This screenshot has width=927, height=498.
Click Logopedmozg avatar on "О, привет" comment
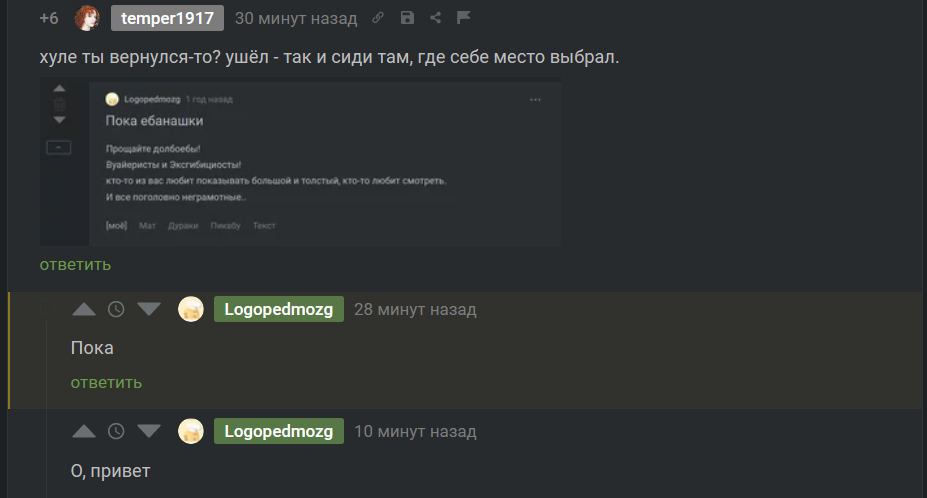click(x=191, y=431)
